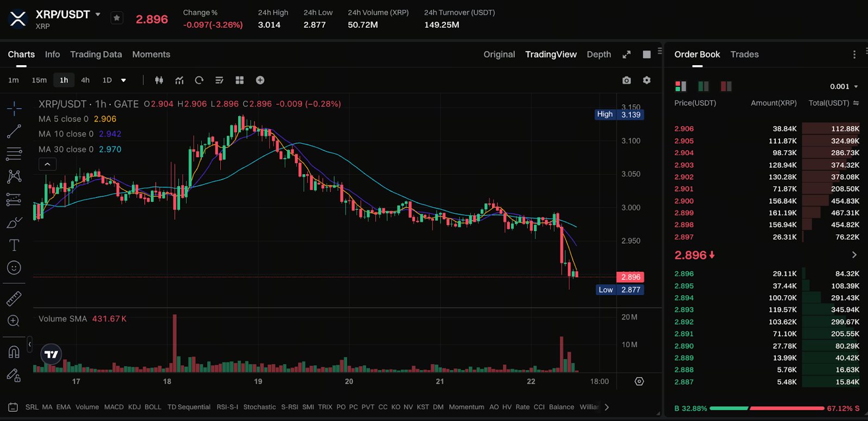The height and width of the screenshot is (421, 868).
Task: Click the chart layout square icon
Action: point(647,54)
